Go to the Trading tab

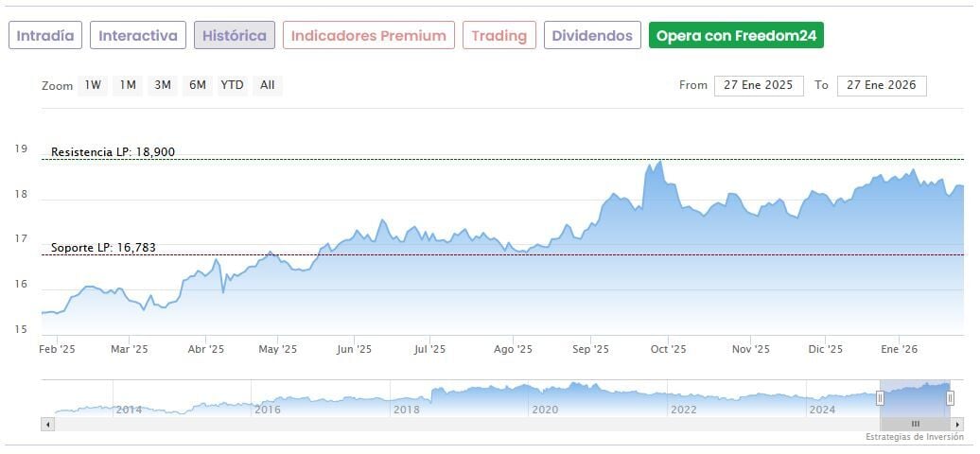(499, 36)
